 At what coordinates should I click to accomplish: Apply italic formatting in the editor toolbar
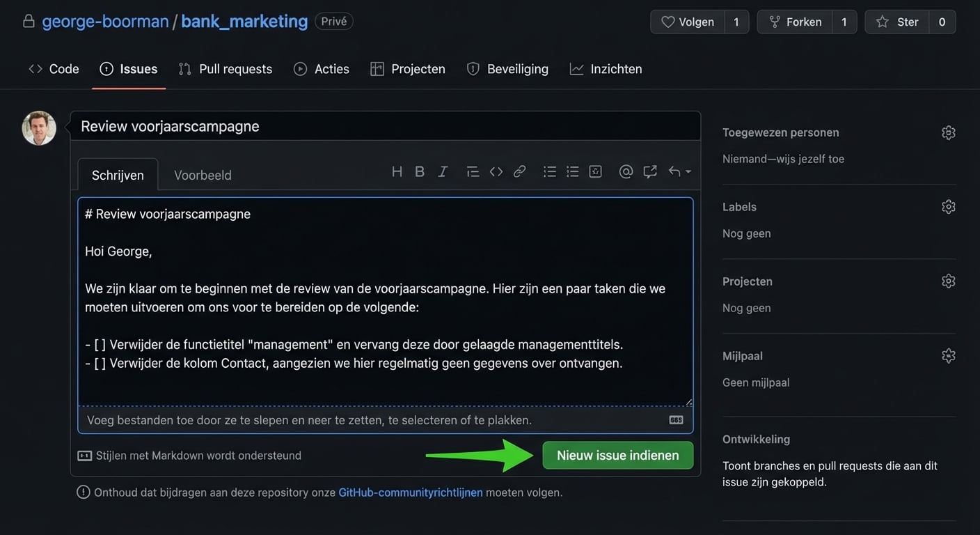pyautogui.click(x=443, y=171)
